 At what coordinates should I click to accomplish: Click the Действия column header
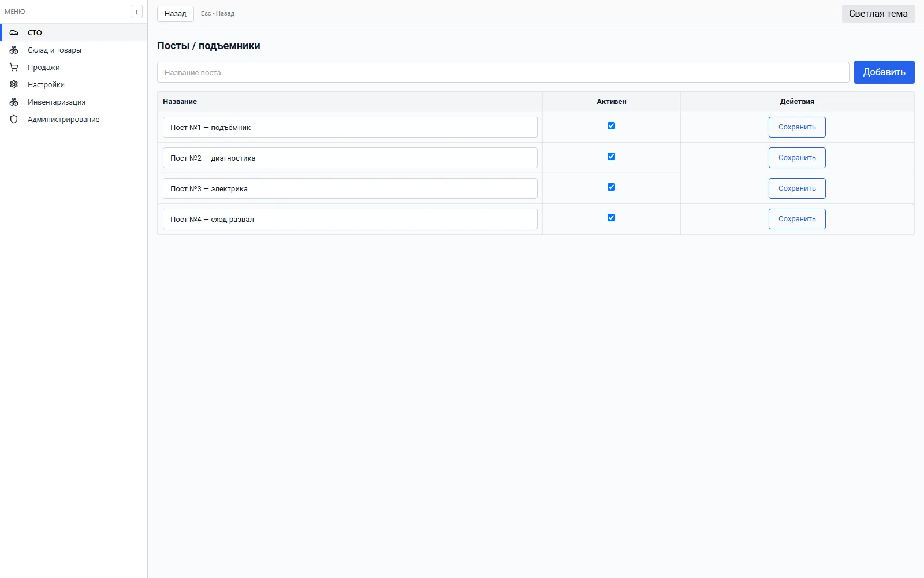[x=797, y=102]
